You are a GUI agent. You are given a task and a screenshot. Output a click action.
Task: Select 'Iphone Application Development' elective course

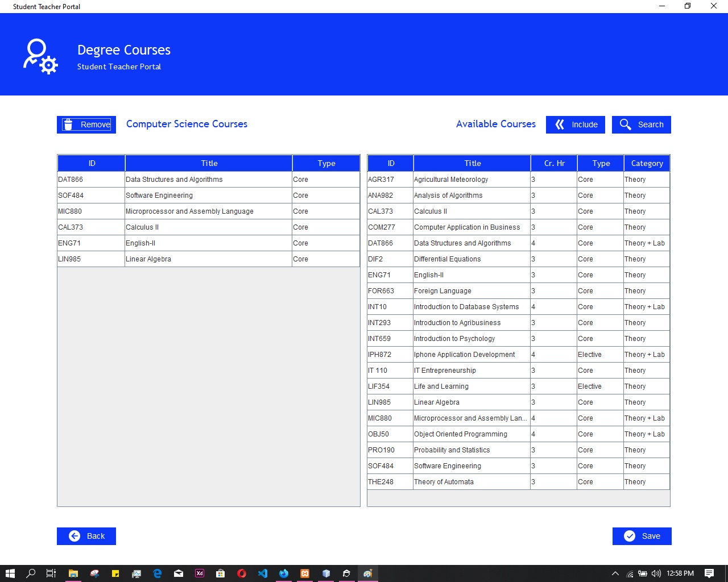(519, 355)
